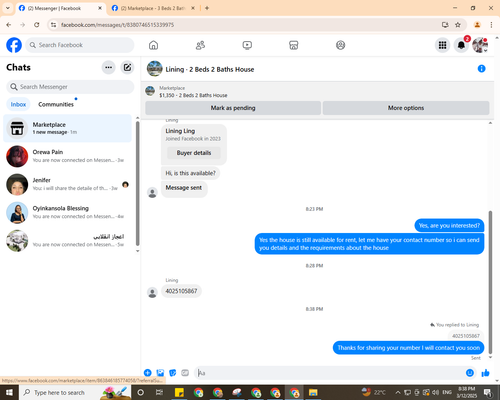The height and width of the screenshot is (400, 500).
Task: Open the Video (Watch) icon
Action: pyautogui.click(x=247, y=45)
